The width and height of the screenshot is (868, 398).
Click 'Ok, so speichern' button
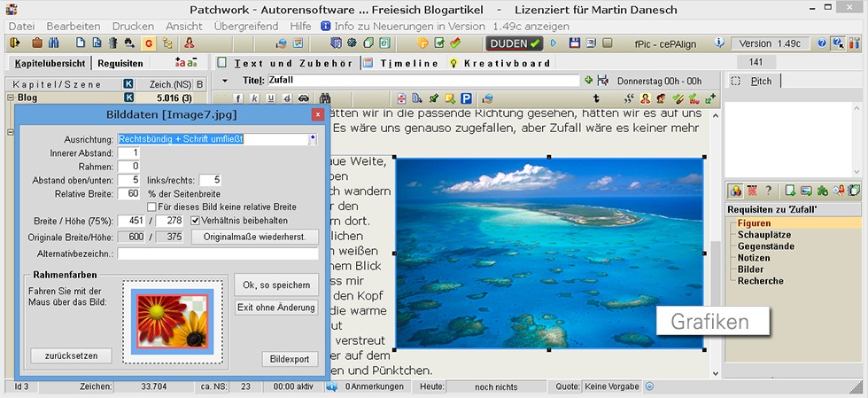275,285
